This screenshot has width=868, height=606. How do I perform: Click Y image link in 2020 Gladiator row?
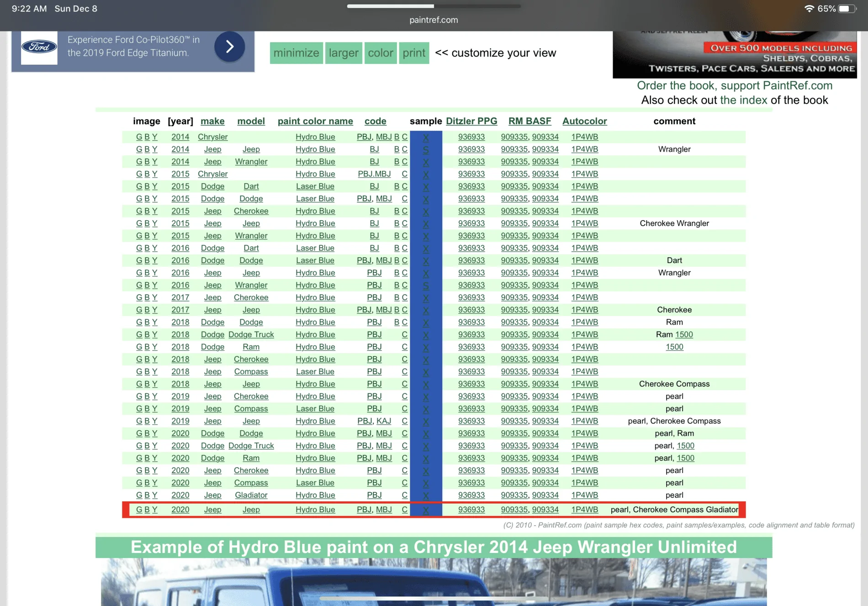click(x=154, y=495)
